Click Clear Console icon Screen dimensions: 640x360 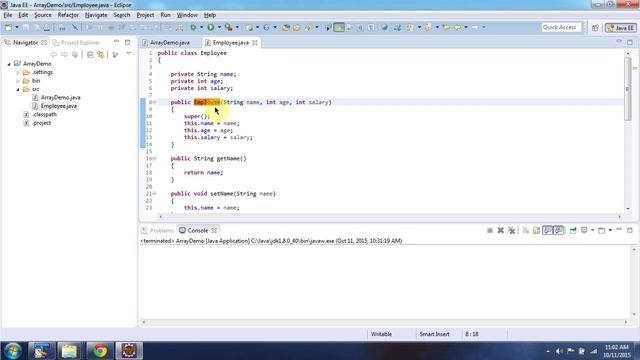click(526, 231)
